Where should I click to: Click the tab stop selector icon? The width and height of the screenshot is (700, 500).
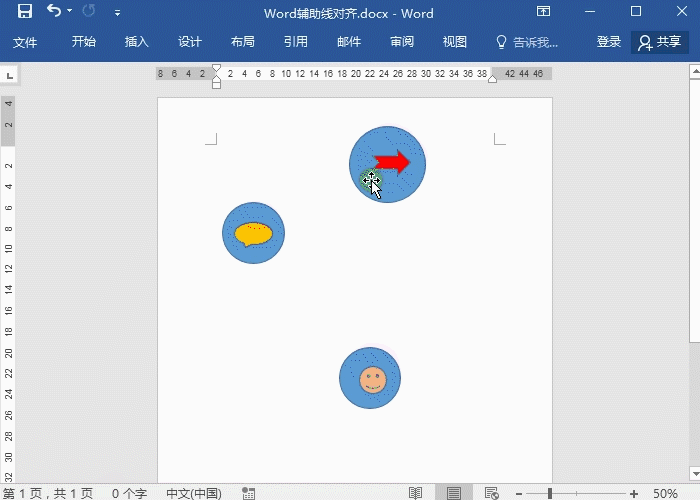9,75
